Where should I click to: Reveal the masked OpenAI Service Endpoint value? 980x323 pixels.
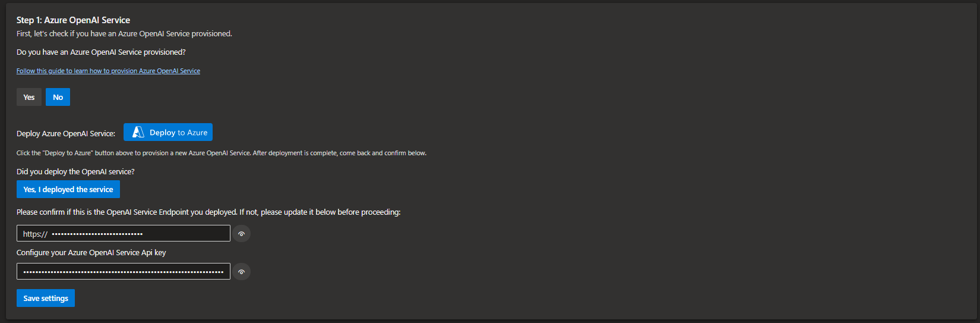tap(241, 234)
